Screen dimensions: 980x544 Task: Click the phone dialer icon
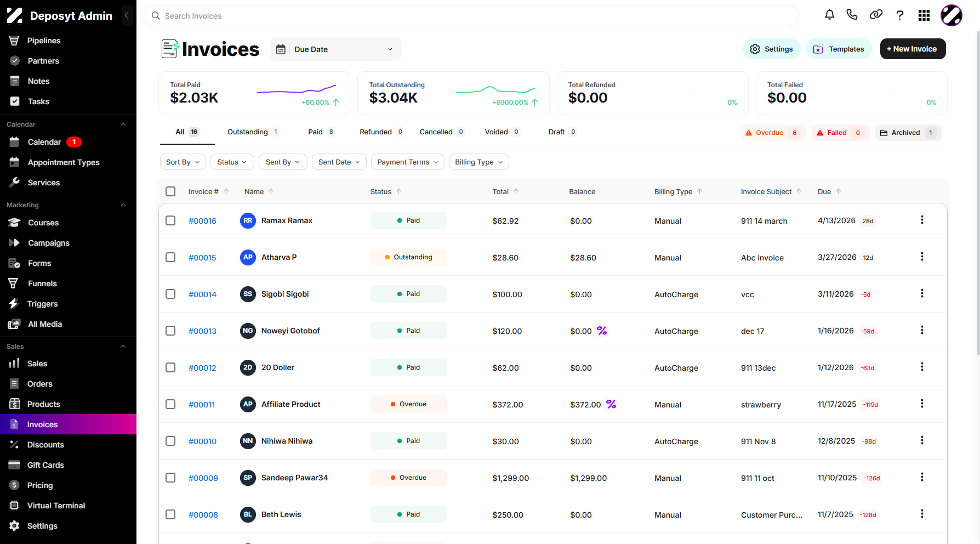click(x=852, y=15)
